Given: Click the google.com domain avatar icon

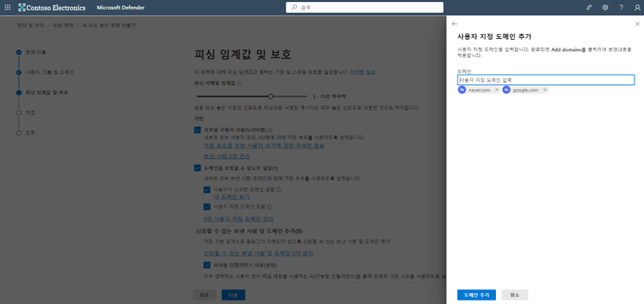Looking at the screenshot, I should tap(506, 90).
